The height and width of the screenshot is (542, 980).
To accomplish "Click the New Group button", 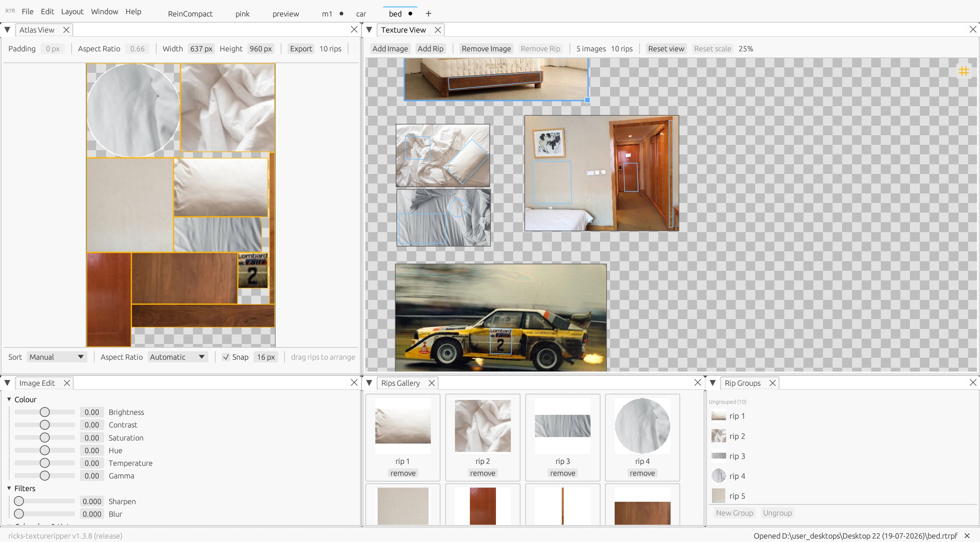I will coord(735,513).
